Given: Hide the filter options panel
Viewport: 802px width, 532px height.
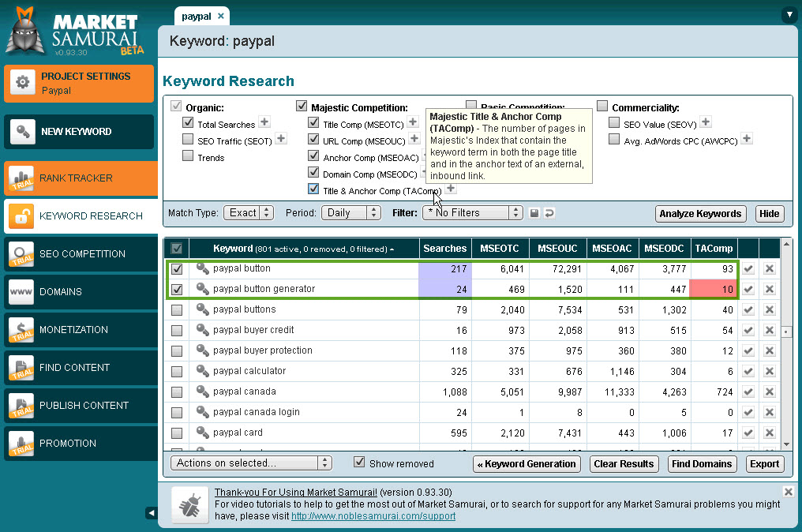Looking at the screenshot, I should coord(769,214).
